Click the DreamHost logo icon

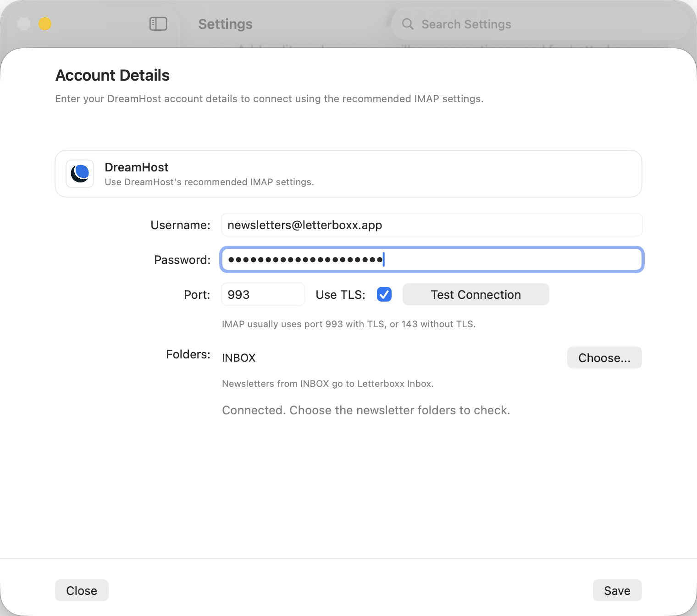click(80, 174)
